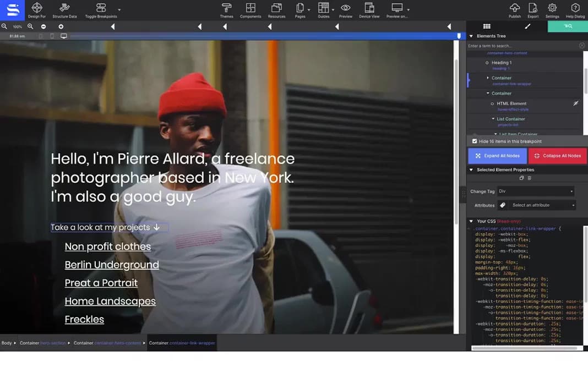Click Expand All Nodes button
The image size is (588, 373).
497,156
